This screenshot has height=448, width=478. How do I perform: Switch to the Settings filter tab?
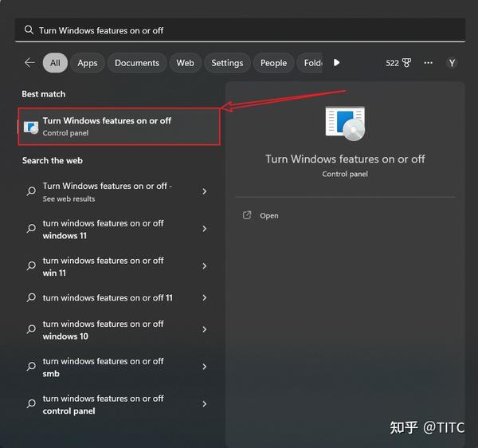pos(227,63)
